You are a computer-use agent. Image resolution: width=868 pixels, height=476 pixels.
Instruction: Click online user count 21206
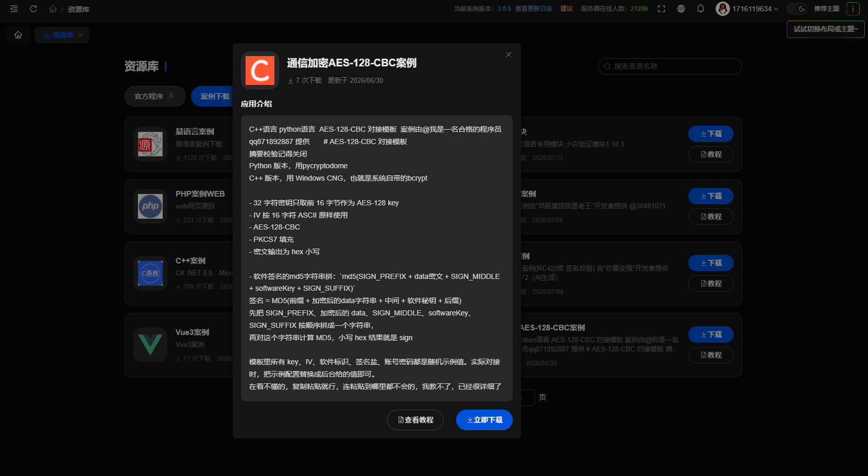[x=639, y=9]
